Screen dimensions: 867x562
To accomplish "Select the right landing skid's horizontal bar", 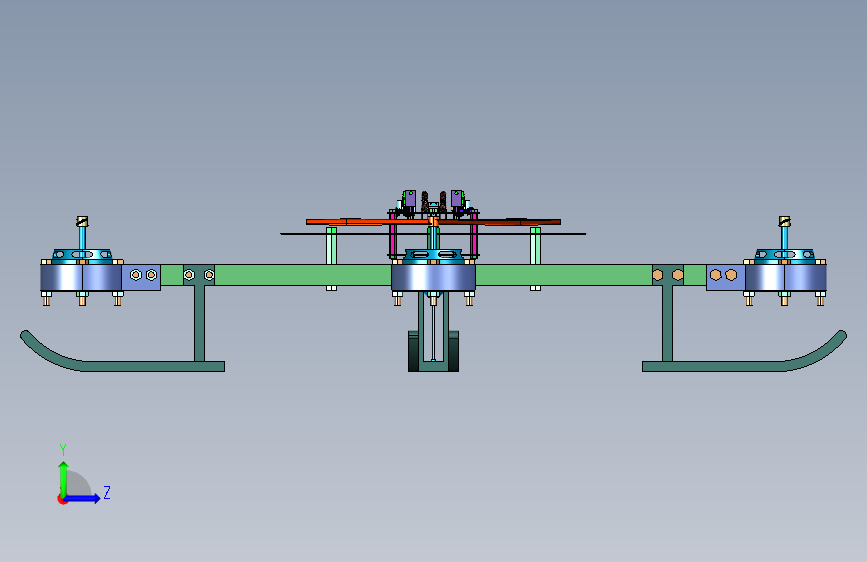I will point(713,366).
